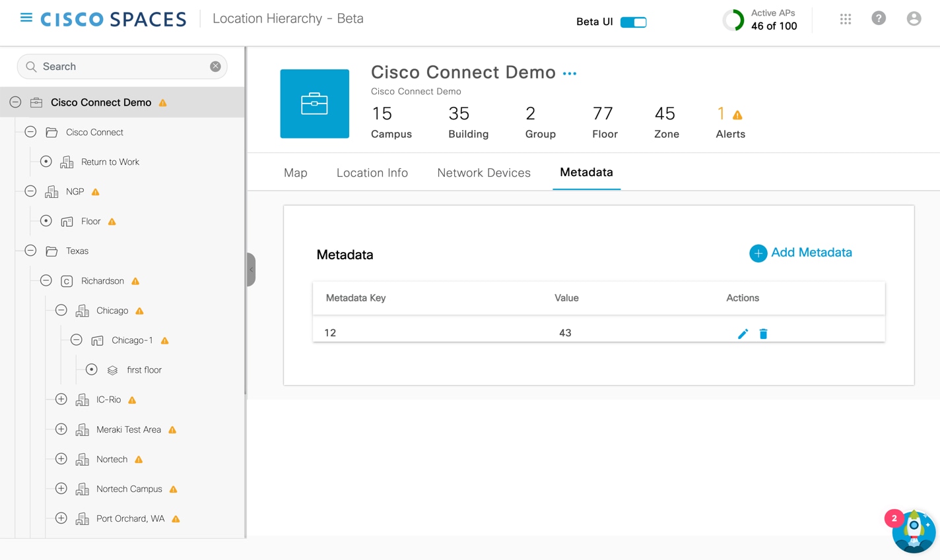Open the hamburger navigation menu
This screenshot has height=560, width=940.
tap(26, 18)
